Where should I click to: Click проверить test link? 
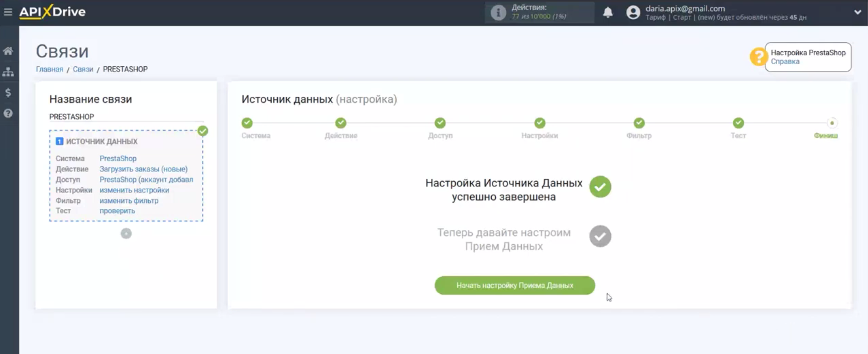click(x=117, y=211)
